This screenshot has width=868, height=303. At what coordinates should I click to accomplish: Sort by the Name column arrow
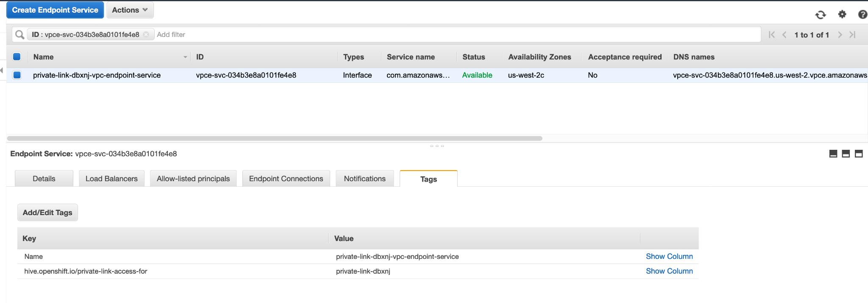point(185,57)
